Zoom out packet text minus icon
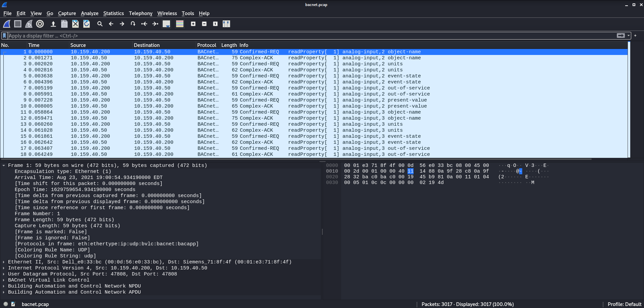 (204, 24)
